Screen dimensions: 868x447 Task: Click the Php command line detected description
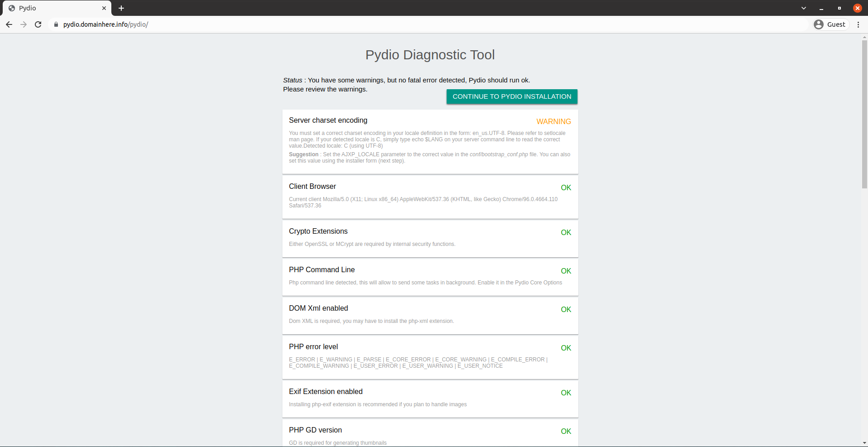coord(425,283)
